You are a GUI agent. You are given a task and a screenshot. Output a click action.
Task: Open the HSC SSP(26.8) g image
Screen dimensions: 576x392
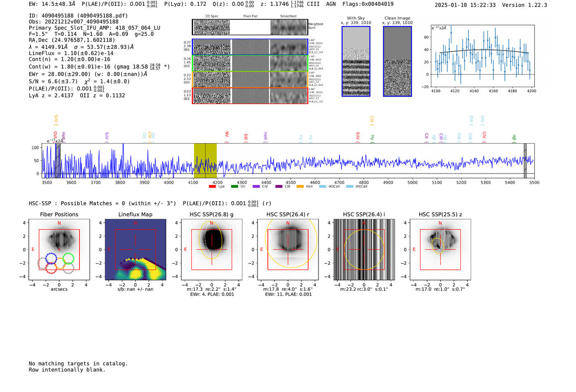coord(211,250)
